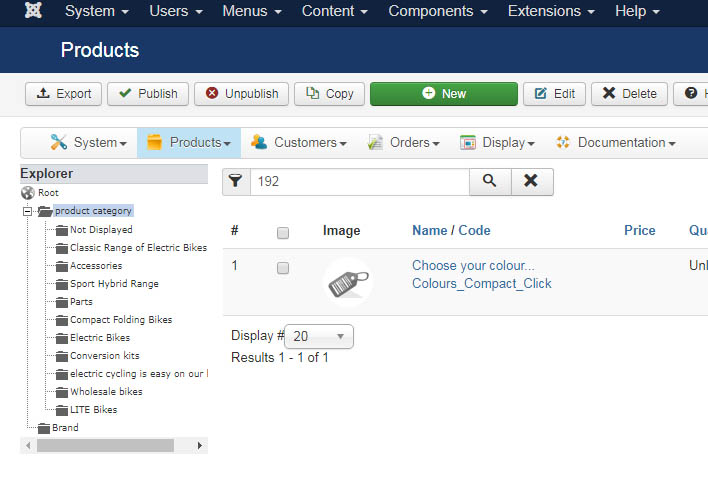
Task: Open the Components menu
Action: click(x=438, y=12)
